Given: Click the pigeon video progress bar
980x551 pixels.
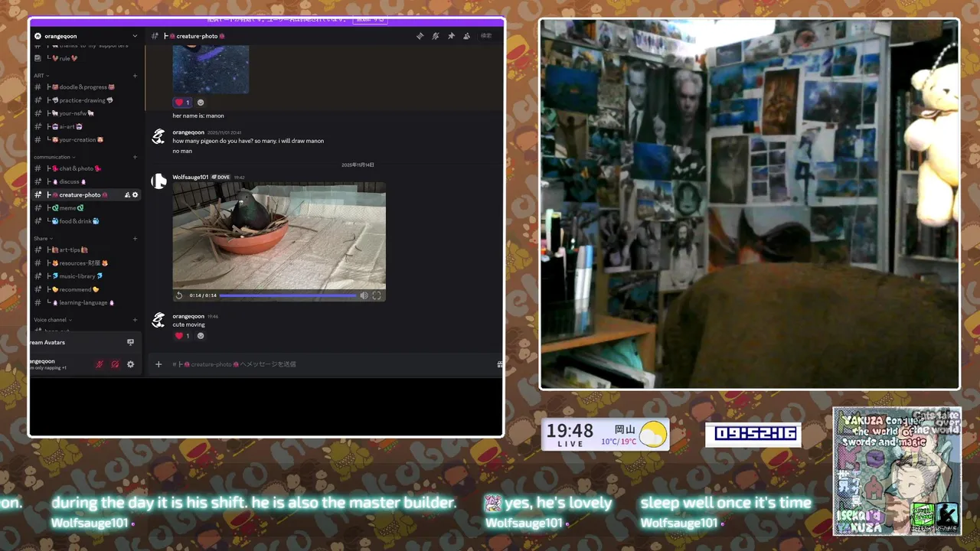Looking at the screenshot, I should tap(288, 295).
